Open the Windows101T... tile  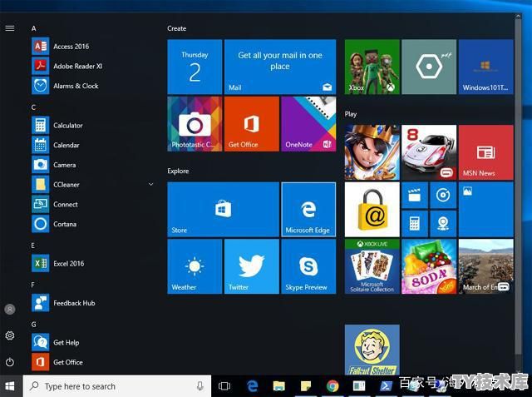pyautogui.click(x=486, y=67)
